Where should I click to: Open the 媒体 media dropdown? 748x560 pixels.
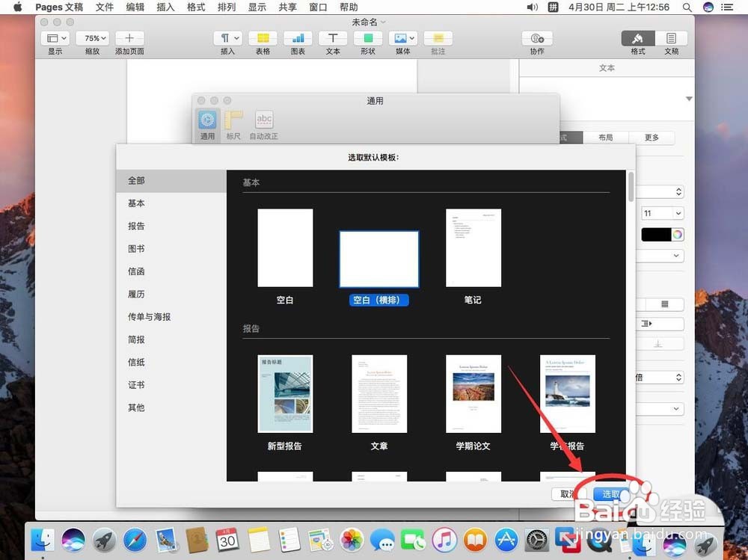pyautogui.click(x=403, y=38)
